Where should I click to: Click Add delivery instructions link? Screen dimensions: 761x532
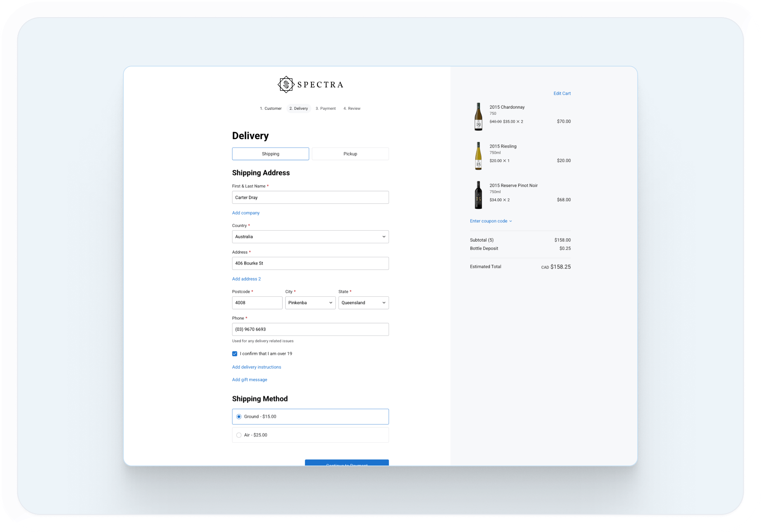[256, 367]
